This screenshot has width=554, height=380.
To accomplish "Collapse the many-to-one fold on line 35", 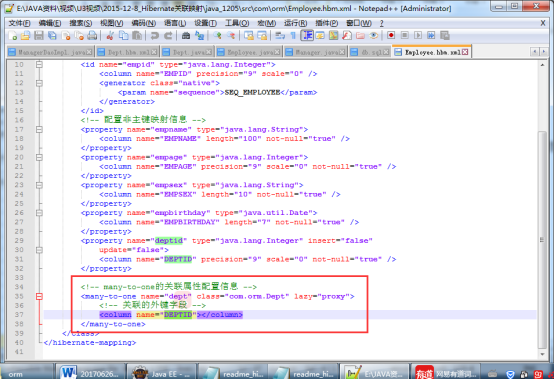I will 39,296.
